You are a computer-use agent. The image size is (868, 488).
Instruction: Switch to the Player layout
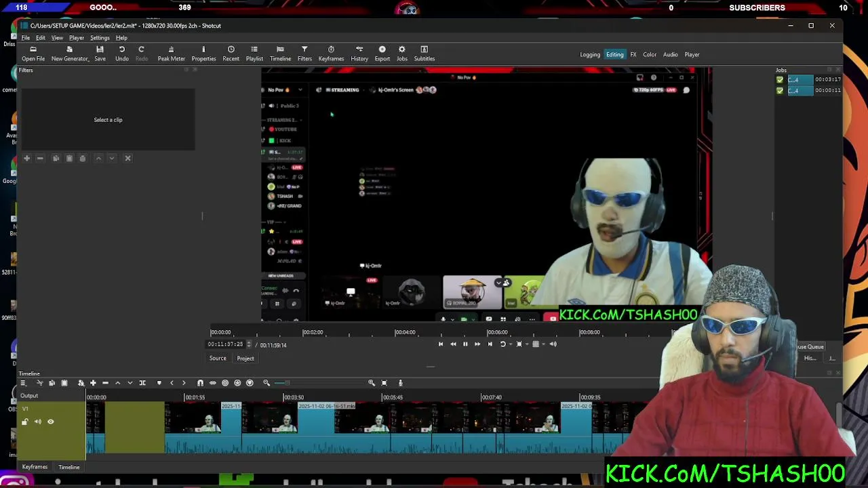(692, 55)
